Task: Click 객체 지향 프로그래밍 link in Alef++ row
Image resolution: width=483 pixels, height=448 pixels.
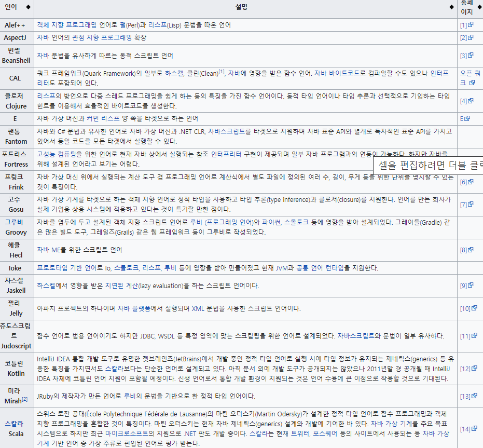Action: [66, 25]
